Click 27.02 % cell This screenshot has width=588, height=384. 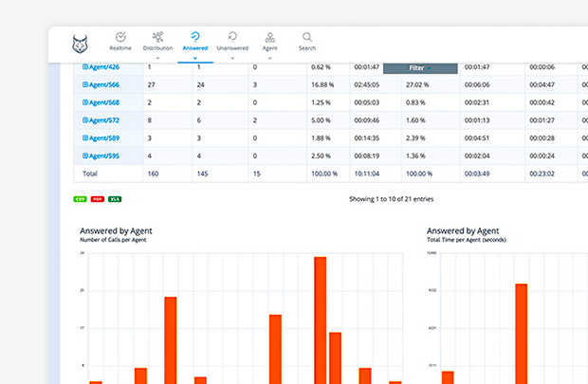click(x=417, y=84)
